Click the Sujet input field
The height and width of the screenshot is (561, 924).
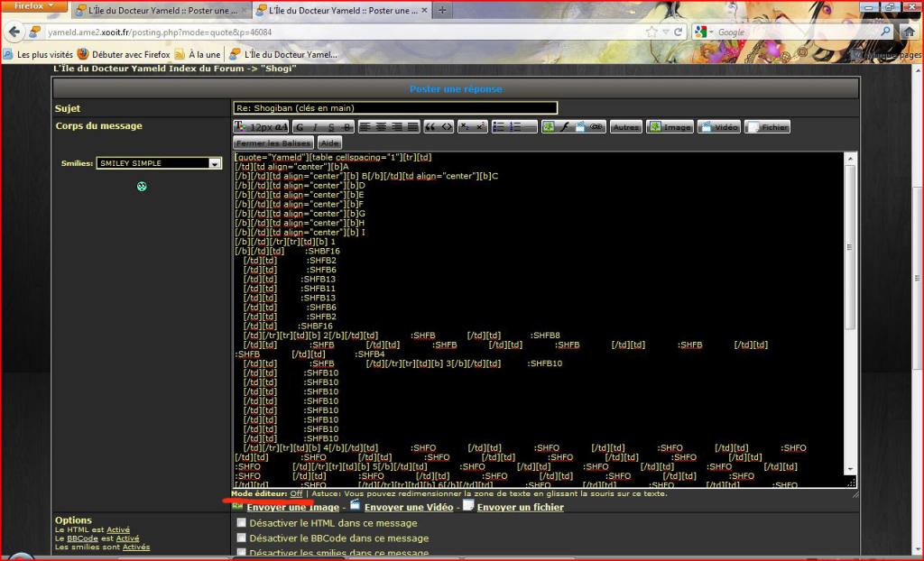coord(395,108)
